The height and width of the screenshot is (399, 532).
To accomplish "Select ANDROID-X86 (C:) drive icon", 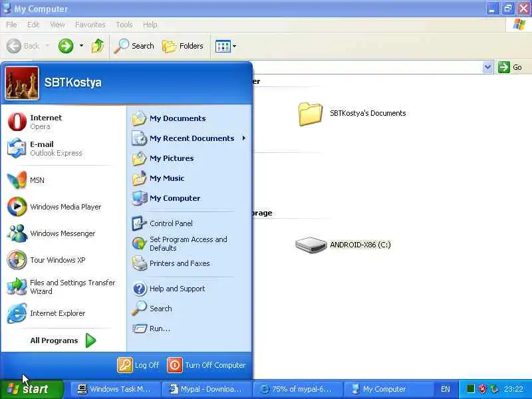I will point(311,245).
